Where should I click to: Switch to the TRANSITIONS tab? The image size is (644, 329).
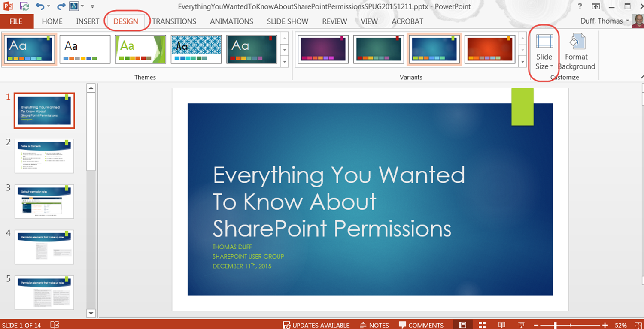tap(174, 21)
